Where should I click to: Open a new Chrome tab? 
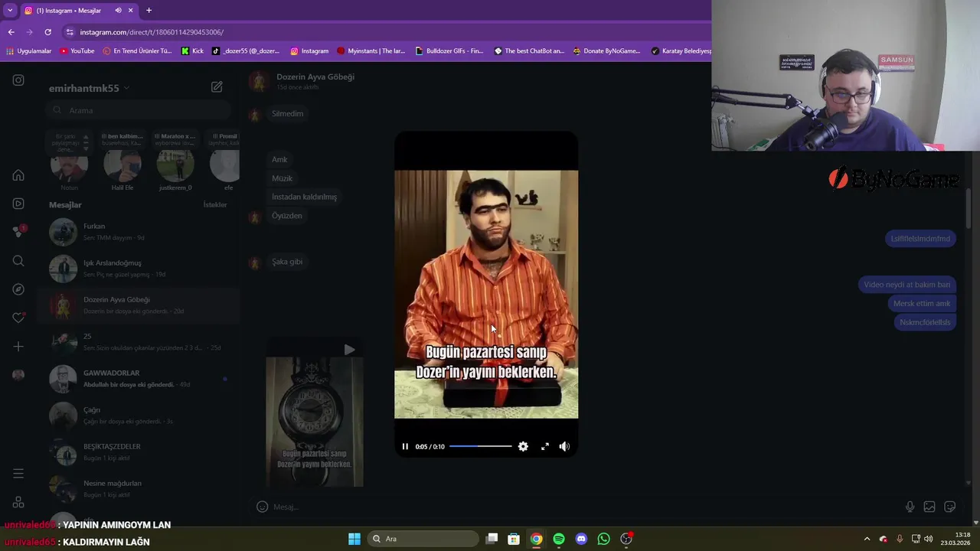(149, 11)
